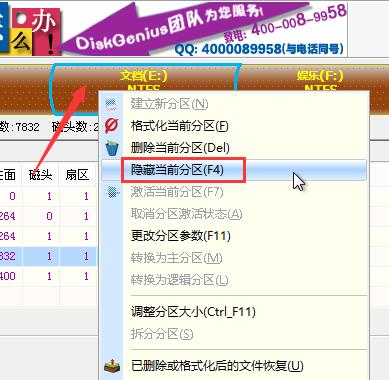Click the 磁头 column header
The height and width of the screenshot is (380, 389).
(x=41, y=175)
